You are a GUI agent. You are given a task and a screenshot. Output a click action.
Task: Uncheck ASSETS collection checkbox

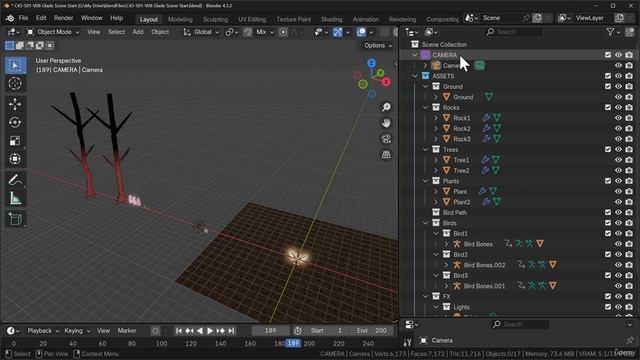tap(608, 76)
